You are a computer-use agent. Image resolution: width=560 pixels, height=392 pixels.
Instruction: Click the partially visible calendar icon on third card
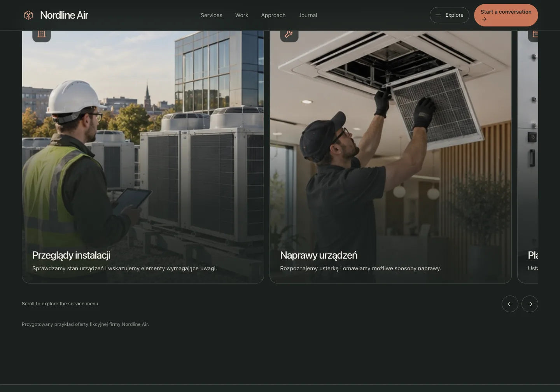tap(535, 34)
